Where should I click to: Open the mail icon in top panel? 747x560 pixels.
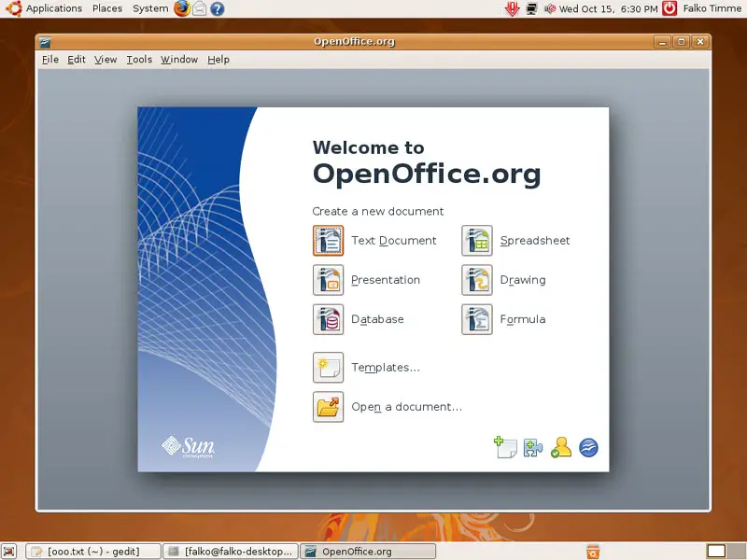(200, 8)
